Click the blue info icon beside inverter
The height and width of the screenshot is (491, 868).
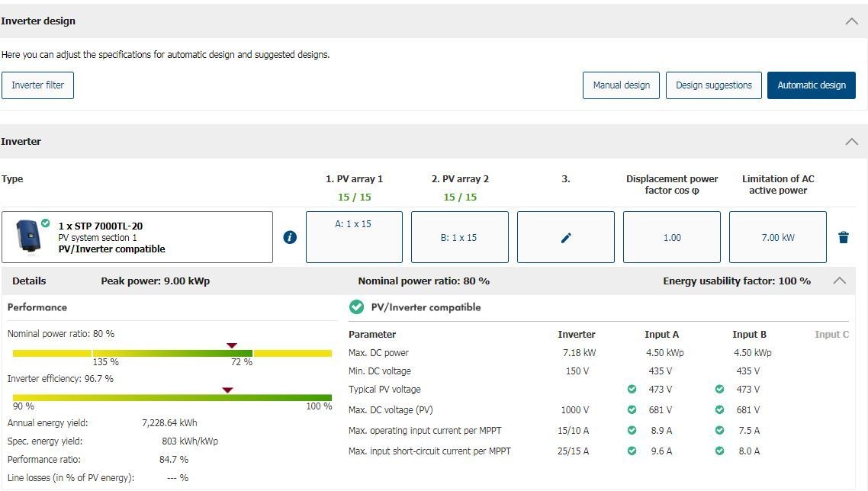290,237
